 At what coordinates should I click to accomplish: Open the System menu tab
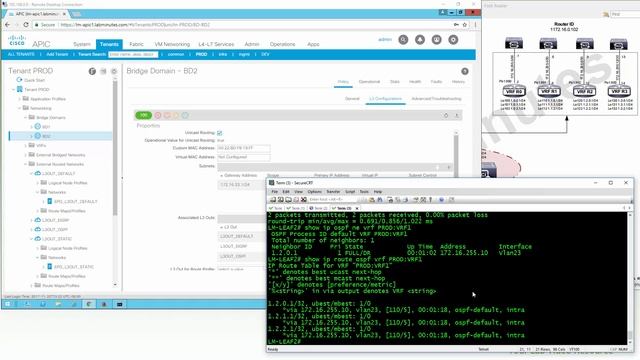point(82,44)
